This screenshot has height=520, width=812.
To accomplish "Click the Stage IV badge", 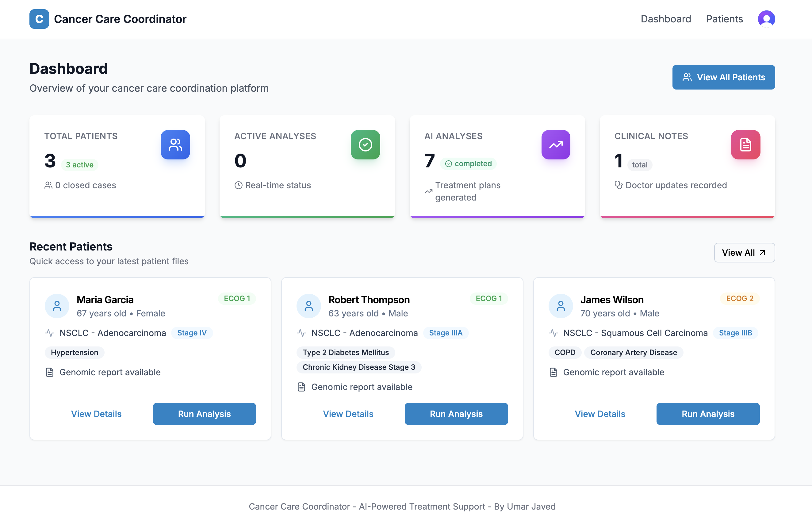I will pos(192,333).
